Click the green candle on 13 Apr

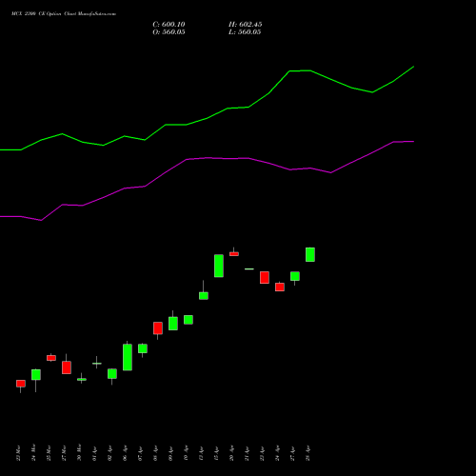click(x=204, y=295)
